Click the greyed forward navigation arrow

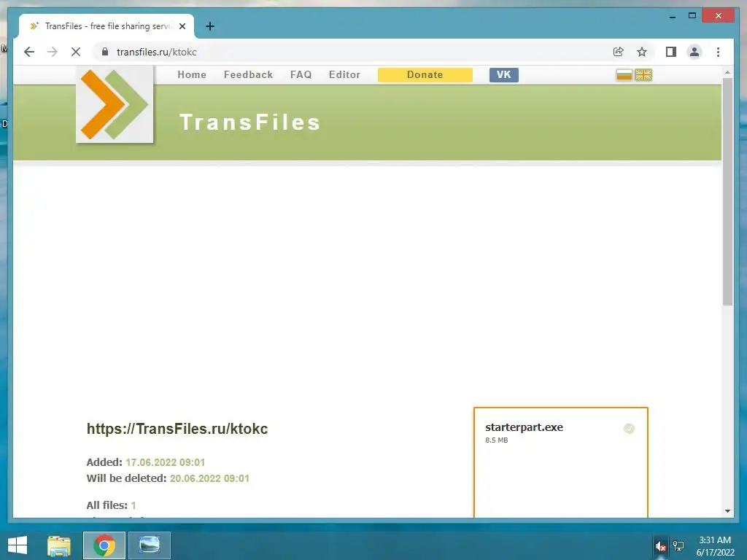coord(53,52)
